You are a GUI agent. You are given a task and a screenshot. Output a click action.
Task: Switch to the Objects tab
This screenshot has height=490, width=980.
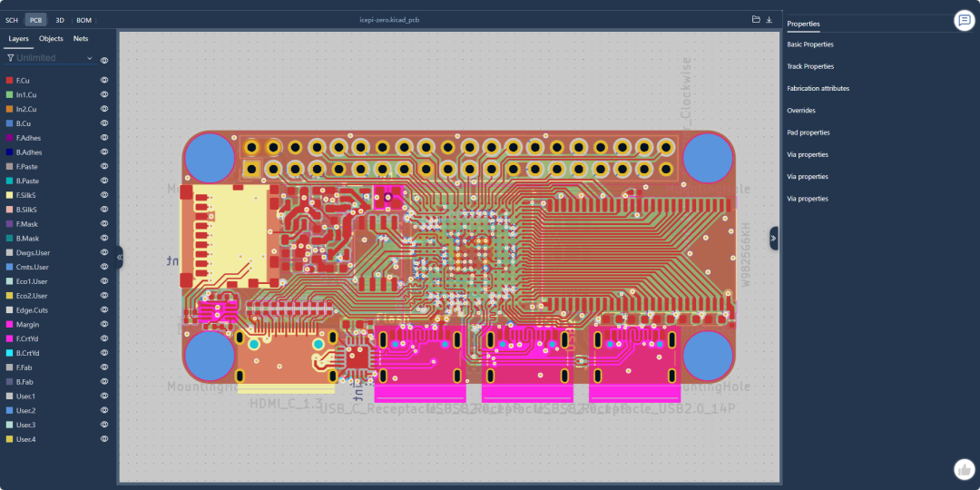click(51, 39)
